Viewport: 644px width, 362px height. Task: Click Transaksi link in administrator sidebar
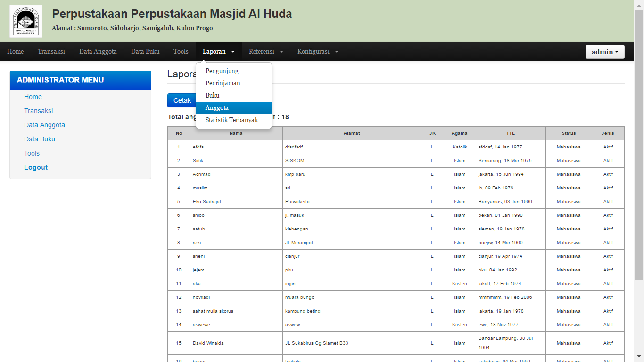[39, 111]
